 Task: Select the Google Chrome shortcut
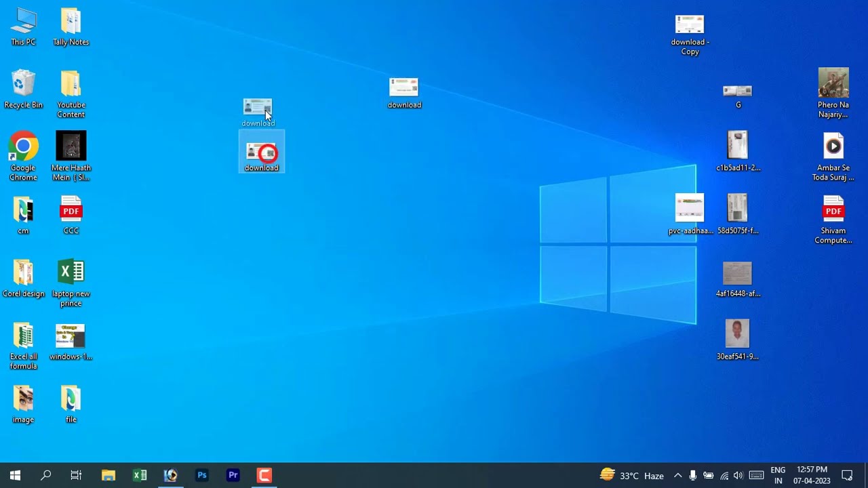coord(23,157)
